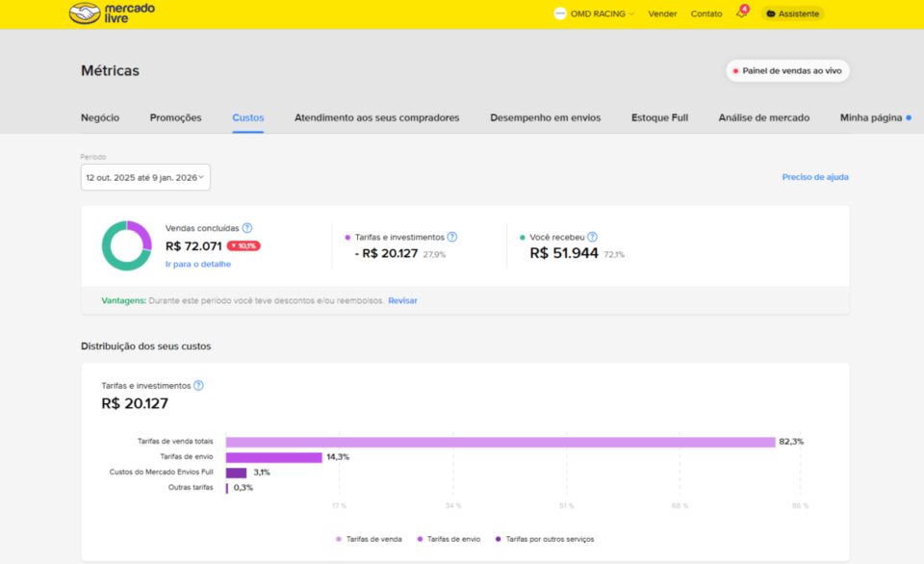Open the Análise de mercado tab
Viewport: 924px width, 564px height.
tap(763, 117)
